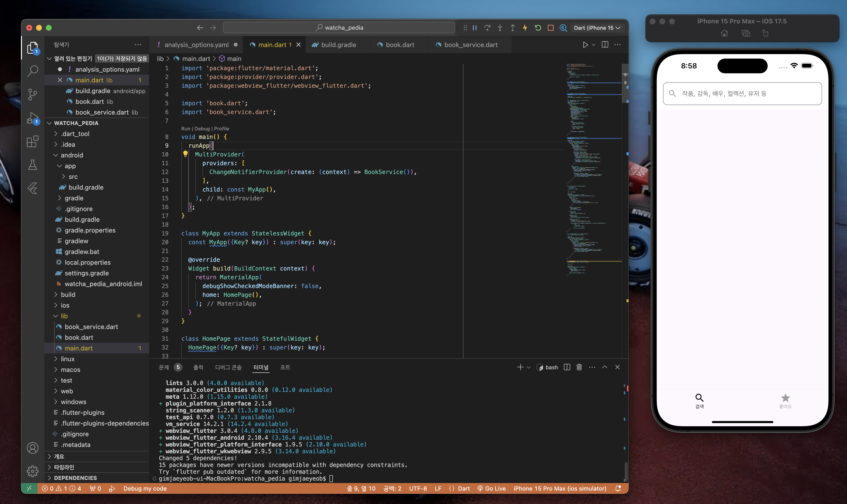This screenshot has width=847, height=504.
Task: Show code actions lightbulb on line 10
Action: pos(185,154)
